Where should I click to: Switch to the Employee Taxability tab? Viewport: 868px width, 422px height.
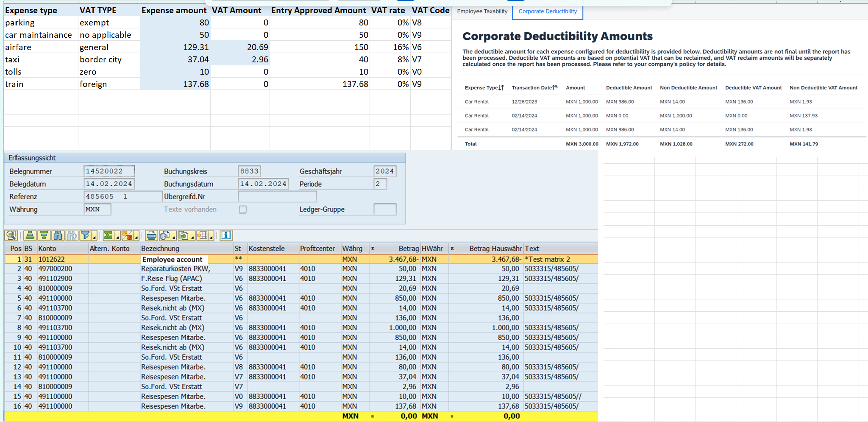[482, 11]
